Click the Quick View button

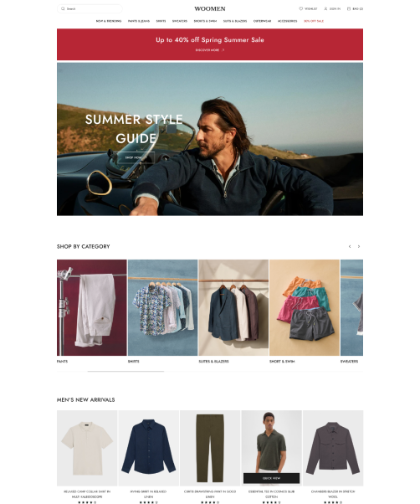[271, 478]
